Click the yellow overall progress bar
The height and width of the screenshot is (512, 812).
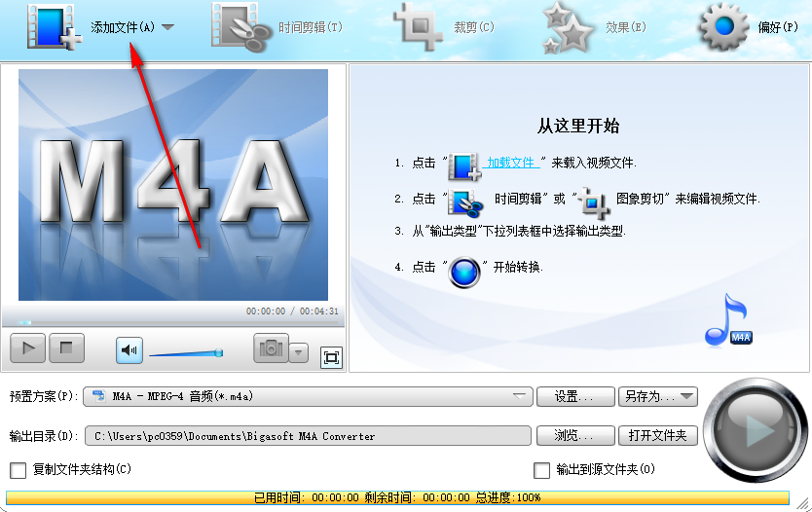tap(397, 497)
